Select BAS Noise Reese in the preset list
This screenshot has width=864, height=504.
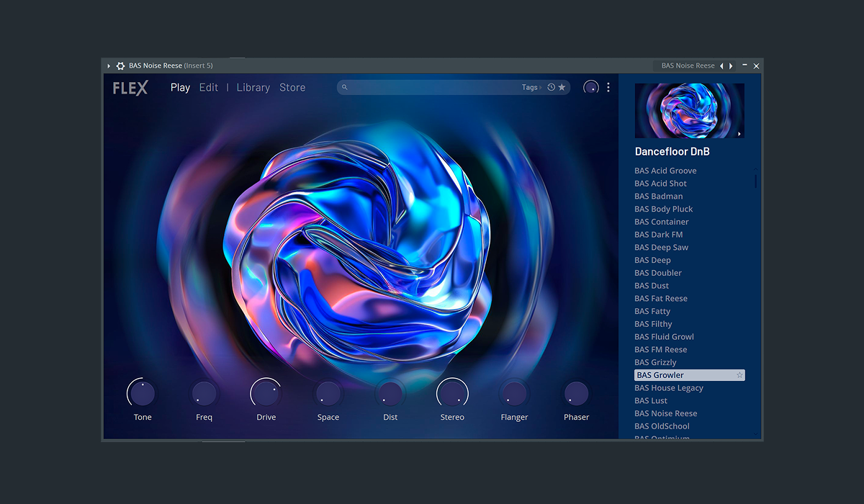[x=666, y=414]
